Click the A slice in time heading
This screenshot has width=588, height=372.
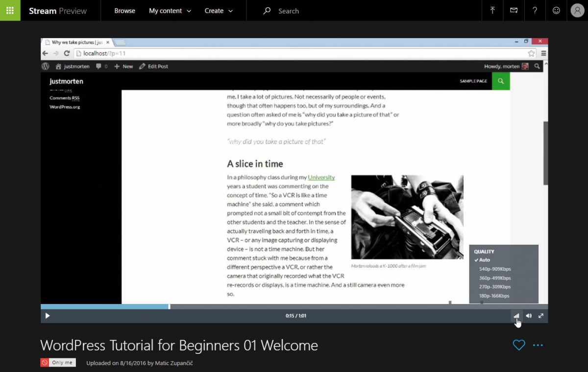pyautogui.click(x=255, y=163)
